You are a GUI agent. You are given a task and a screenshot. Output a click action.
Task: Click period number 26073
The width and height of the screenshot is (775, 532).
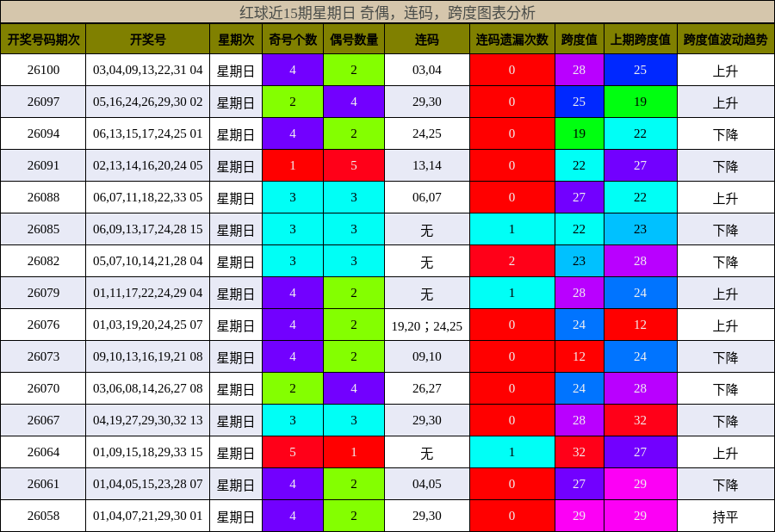(44, 356)
